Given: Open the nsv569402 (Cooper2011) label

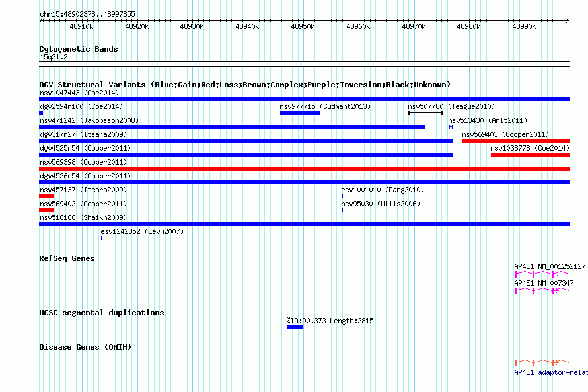Looking at the screenshot, I should tap(83, 204).
